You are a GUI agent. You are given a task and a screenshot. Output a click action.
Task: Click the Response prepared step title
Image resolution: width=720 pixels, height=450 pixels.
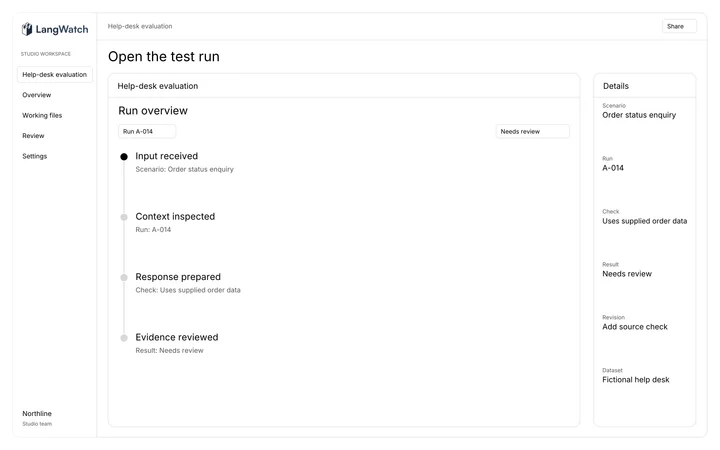coord(178,277)
